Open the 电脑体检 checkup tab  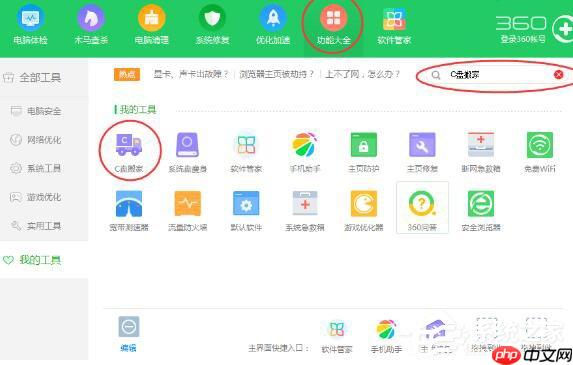pos(31,26)
